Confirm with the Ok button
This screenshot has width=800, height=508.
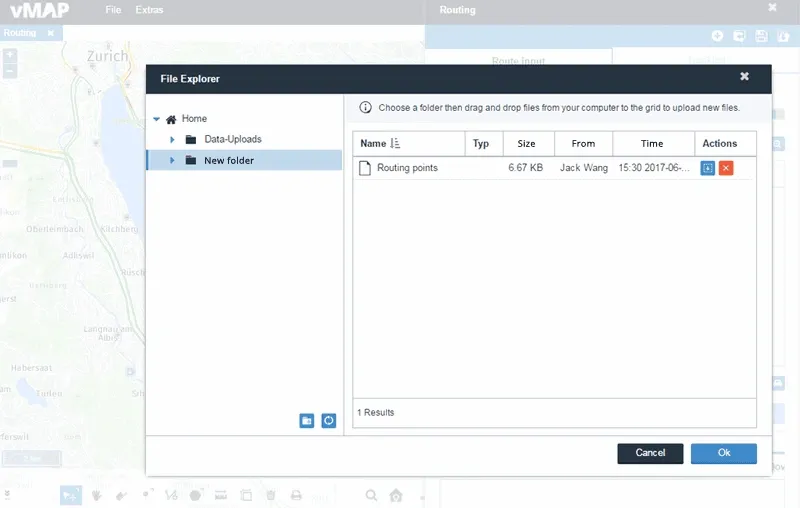(x=723, y=453)
